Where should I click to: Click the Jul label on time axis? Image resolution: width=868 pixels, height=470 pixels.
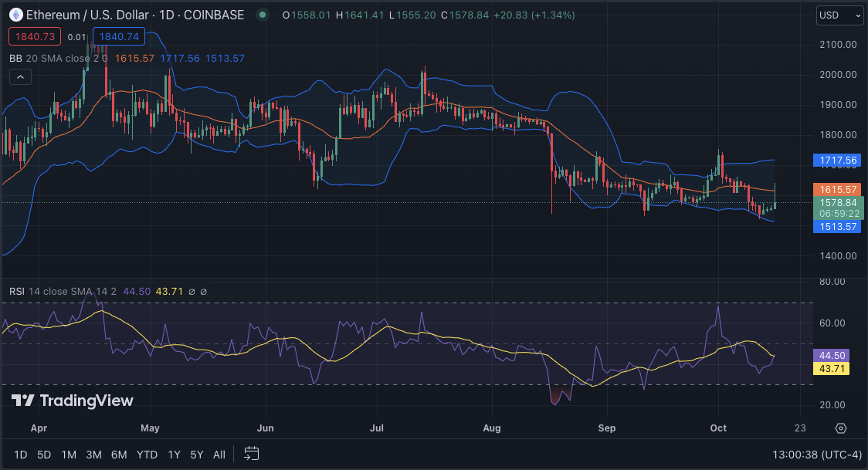(376, 428)
